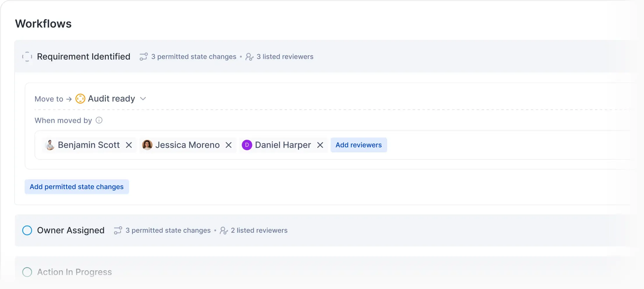Click Add permitted state changes button

(77, 187)
